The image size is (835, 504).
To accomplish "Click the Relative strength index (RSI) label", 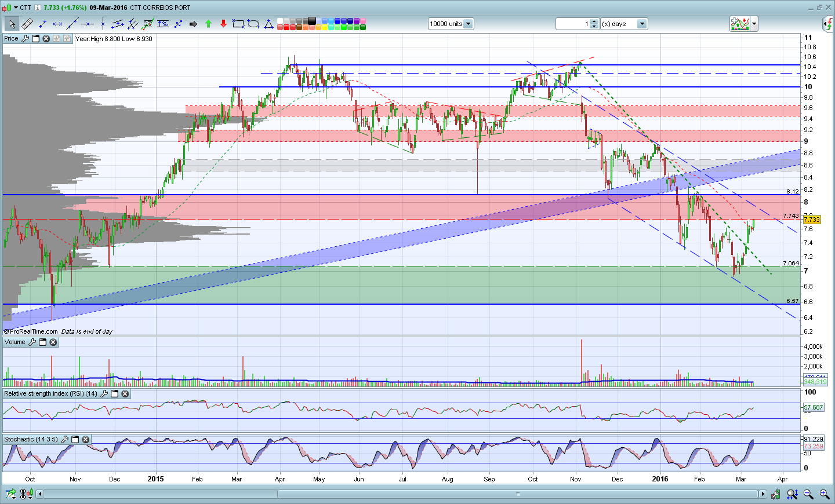I will click(50, 394).
